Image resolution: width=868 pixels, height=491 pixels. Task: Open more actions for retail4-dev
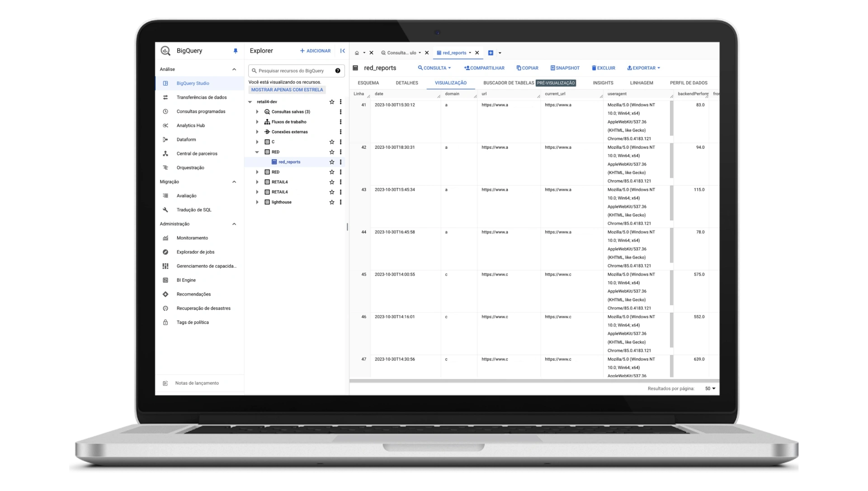click(340, 102)
